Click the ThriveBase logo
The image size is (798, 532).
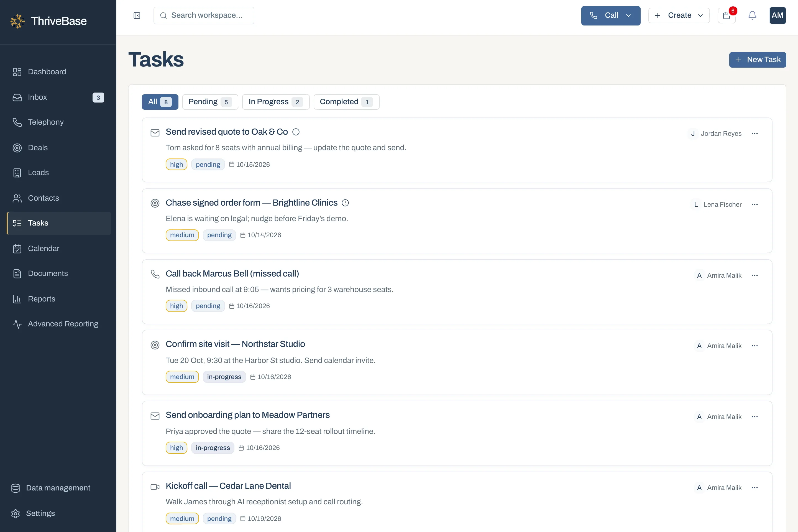pos(48,21)
